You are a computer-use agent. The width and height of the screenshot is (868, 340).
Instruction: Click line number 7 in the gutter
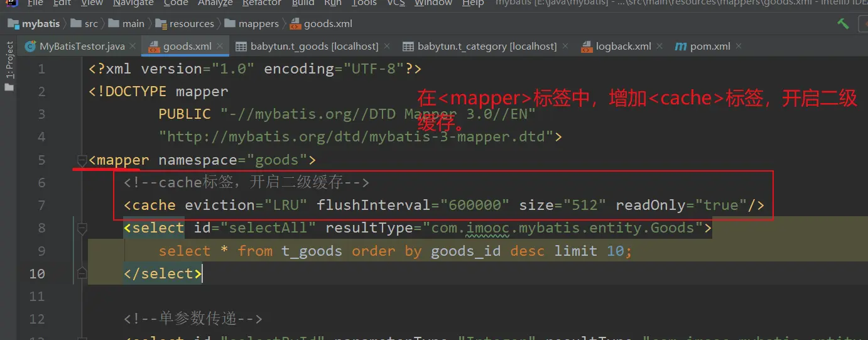pos(41,206)
